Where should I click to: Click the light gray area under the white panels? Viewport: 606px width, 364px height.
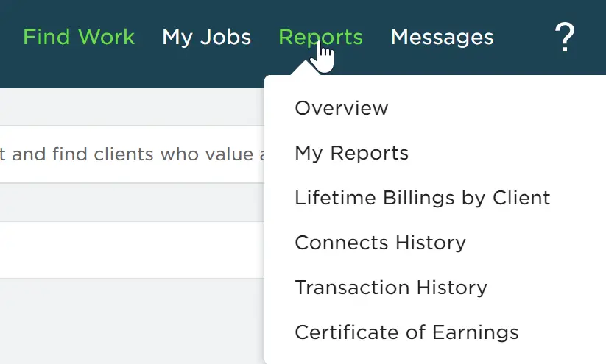[133, 321]
